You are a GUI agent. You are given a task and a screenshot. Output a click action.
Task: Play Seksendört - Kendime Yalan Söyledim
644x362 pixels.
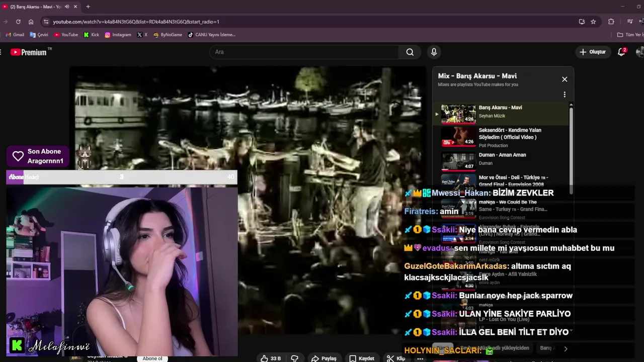[502, 137]
